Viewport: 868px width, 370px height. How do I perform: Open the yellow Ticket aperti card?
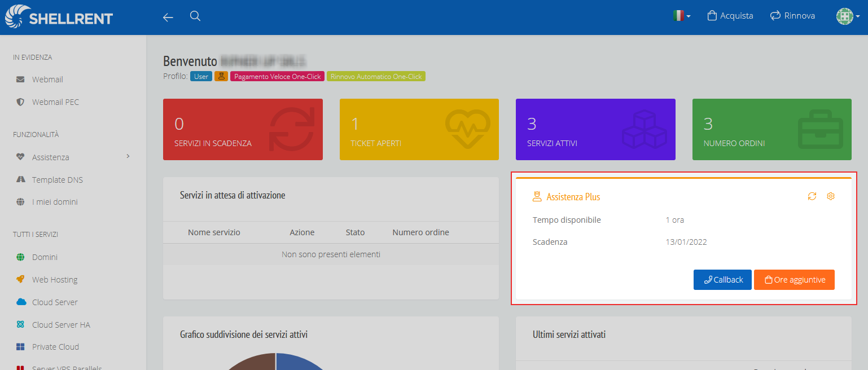pyautogui.click(x=419, y=129)
